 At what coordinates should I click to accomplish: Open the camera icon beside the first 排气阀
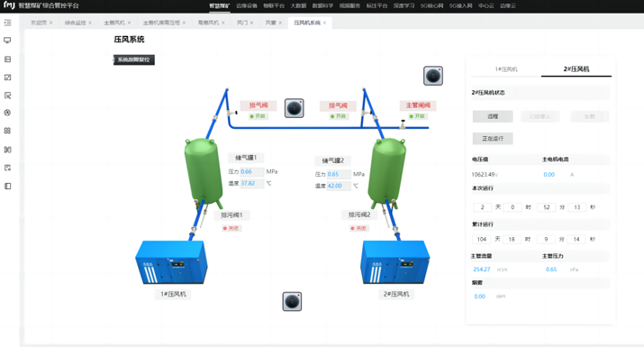pyautogui.click(x=294, y=108)
